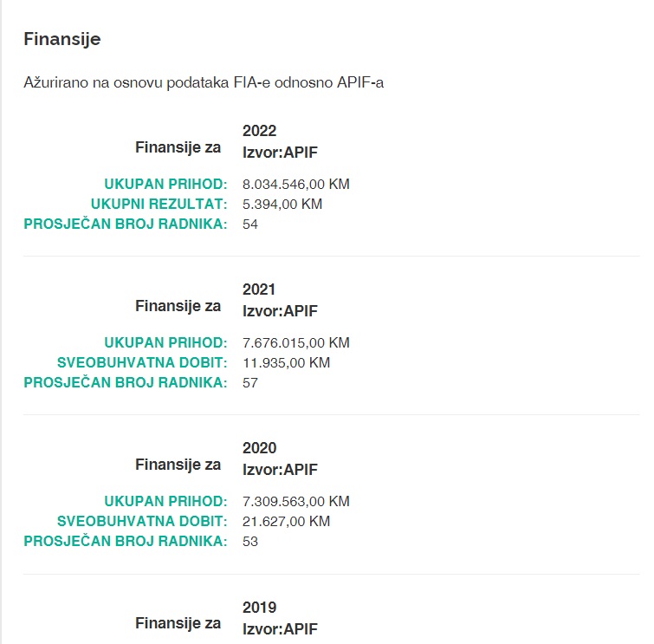Click the 2020 year heading
The height and width of the screenshot is (644, 654).
pos(260,448)
